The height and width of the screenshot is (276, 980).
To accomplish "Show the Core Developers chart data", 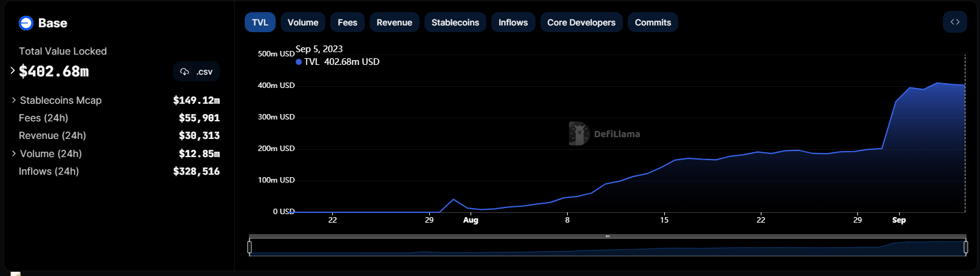I will click(581, 22).
